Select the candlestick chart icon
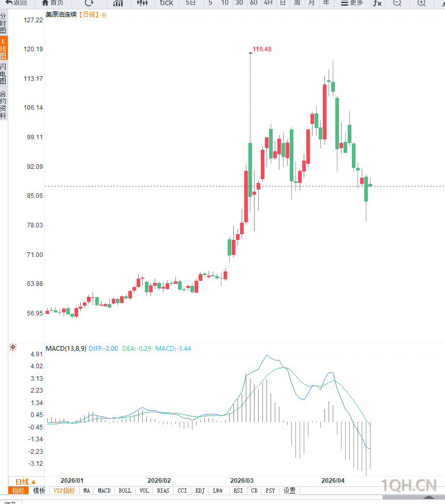This screenshot has height=504, width=445. [x=142, y=3]
